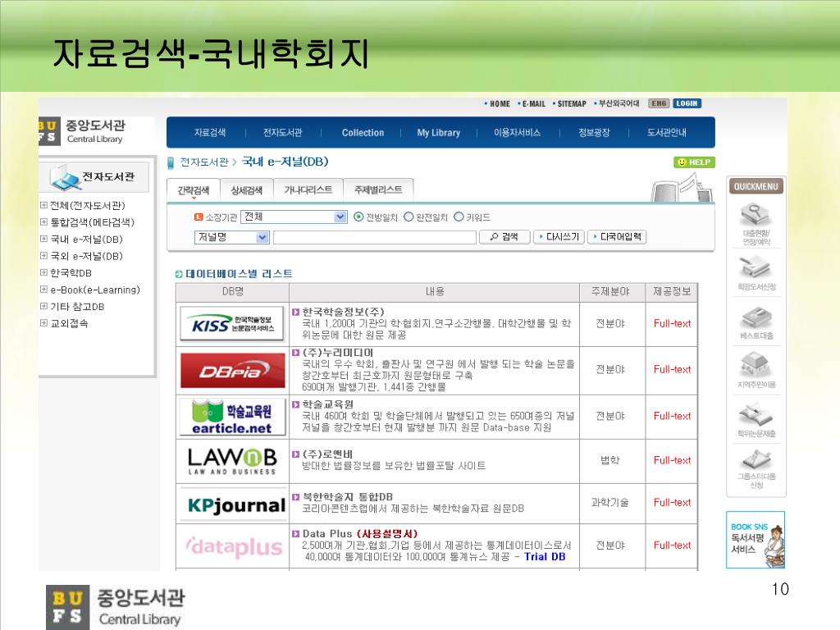Click quick menu 지역주민이용 icon
The image size is (840, 630).
[x=756, y=370]
